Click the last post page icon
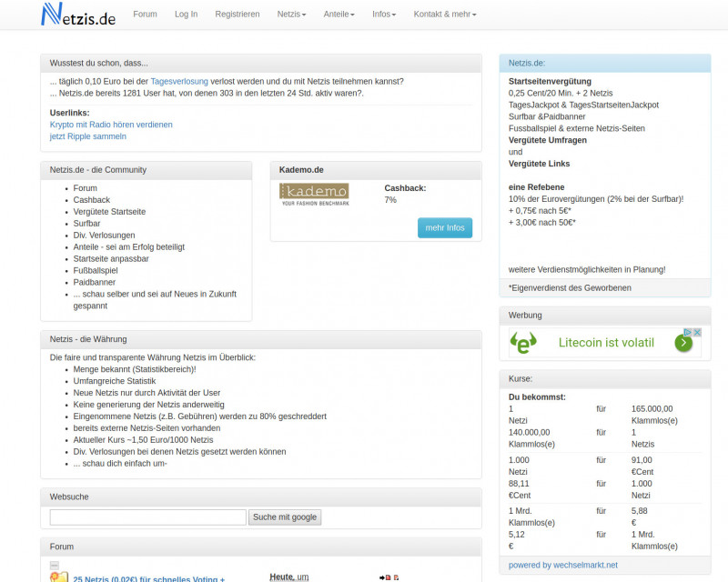The height and width of the screenshot is (582, 728). pyautogui.click(x=396, y=577)
